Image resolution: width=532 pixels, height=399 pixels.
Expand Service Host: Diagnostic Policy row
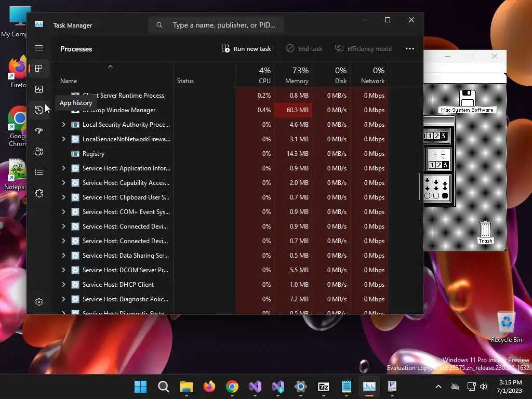point(63,299)
